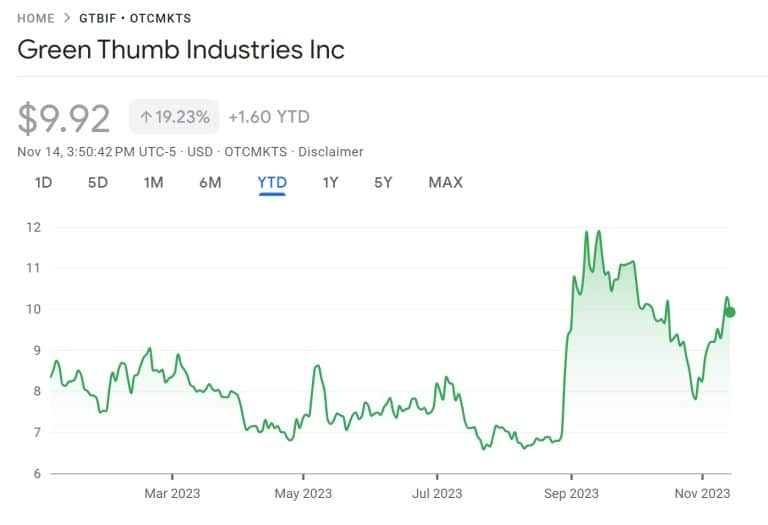Screen dimensions: 768x525
Task: Click the $9.92 price value
Action: coord(64,119)
